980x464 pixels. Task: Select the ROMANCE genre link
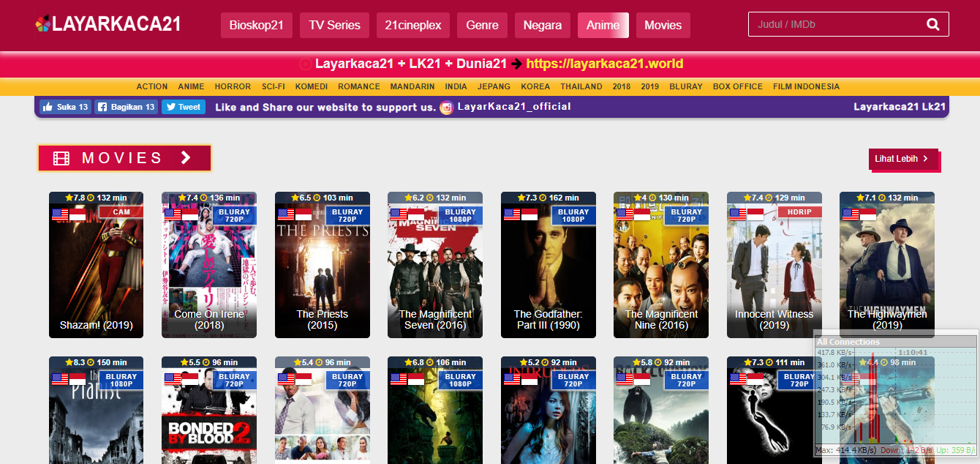(x=359, y=86)
